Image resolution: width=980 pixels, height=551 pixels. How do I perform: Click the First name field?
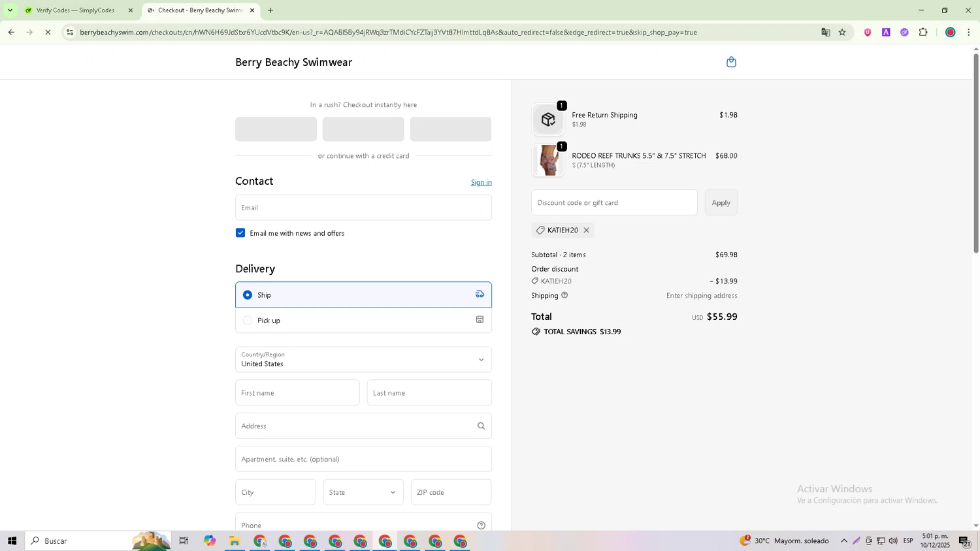tap(297, 393)
